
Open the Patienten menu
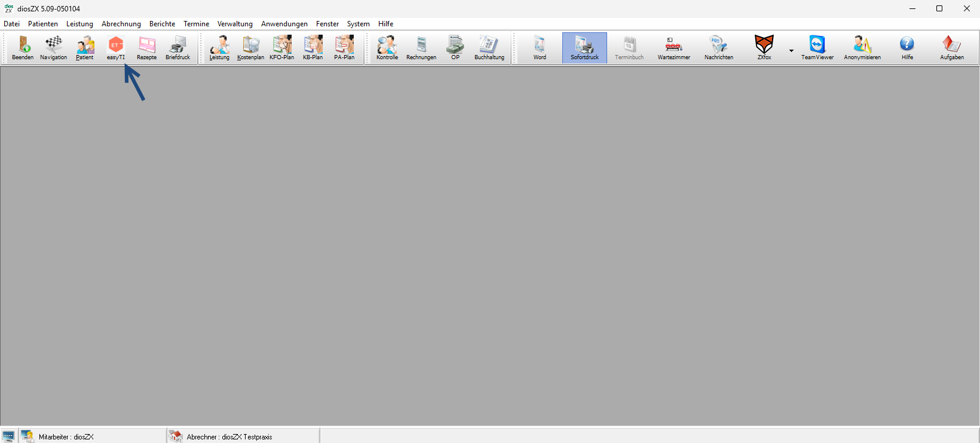43,24
